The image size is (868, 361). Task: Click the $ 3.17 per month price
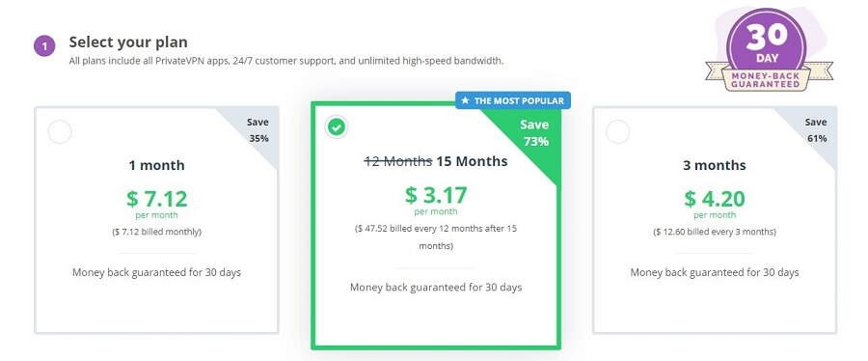[x=436, y=200]
